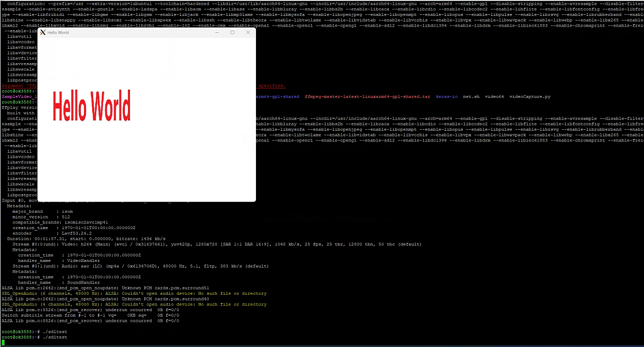Click the Switch subtitle stream line
Viewport: 644px width, 347px height.
(x=90, y=315)
